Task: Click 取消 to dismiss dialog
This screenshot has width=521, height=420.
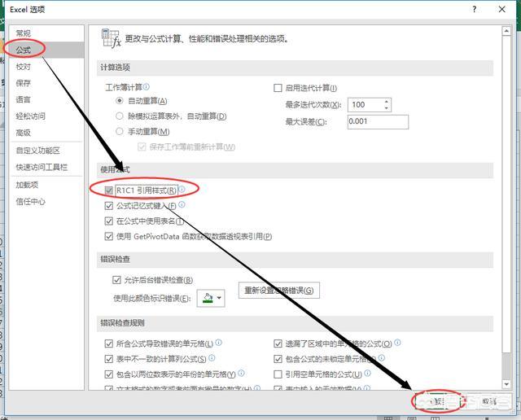Action: click(x=488, y=401)
